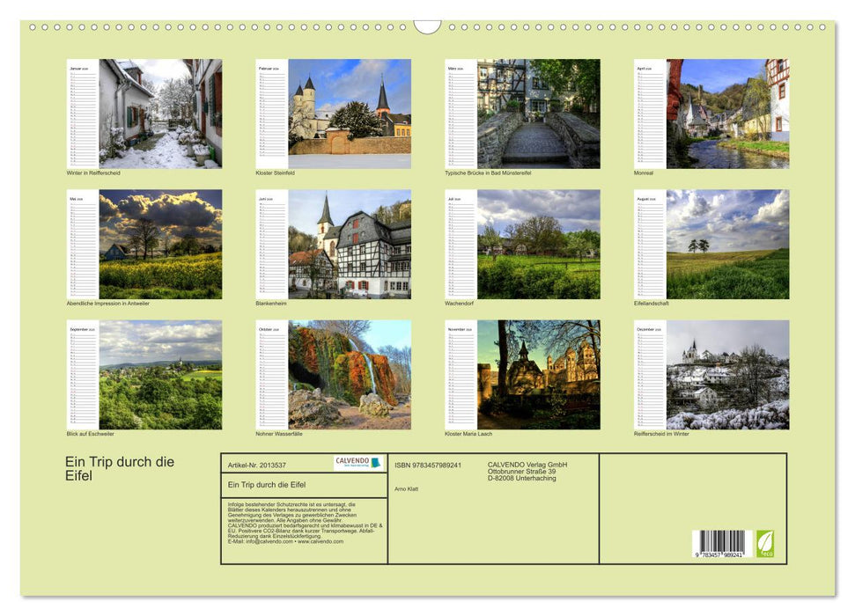Click the Artikel-Nr. 2013537 field

pyautogui.click(x=256, y=465)
